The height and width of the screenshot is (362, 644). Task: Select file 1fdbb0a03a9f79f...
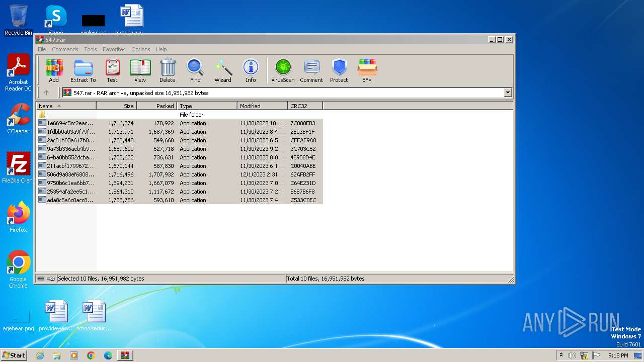point(180,132)
